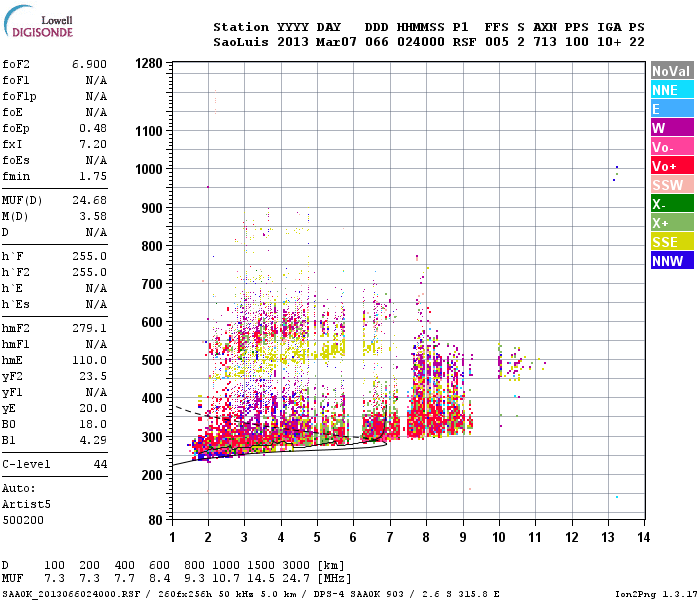Image resolution: width=700 pixels, height=600 pixels.
Task: Click the 7 MHz frequency axis label
Action: point(390,537)
